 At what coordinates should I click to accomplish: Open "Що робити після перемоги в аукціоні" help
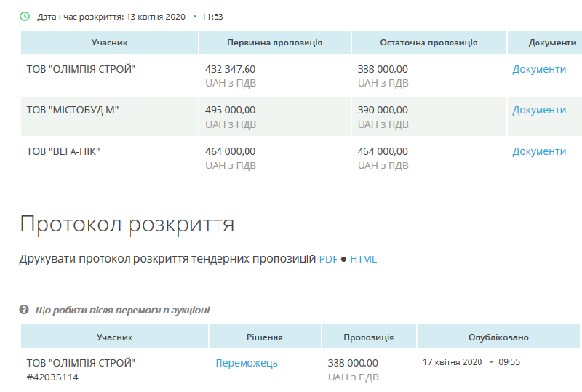[x=122, y=310]
